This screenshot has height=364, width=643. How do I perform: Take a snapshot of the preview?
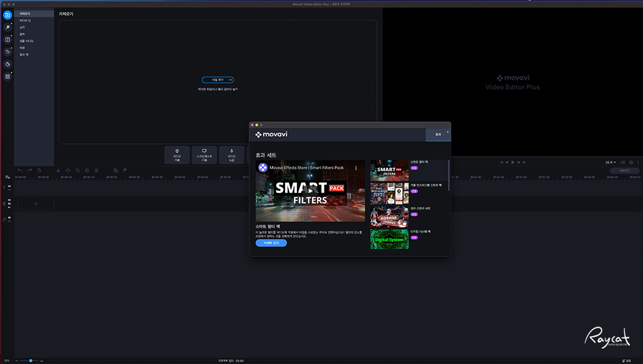631,162
